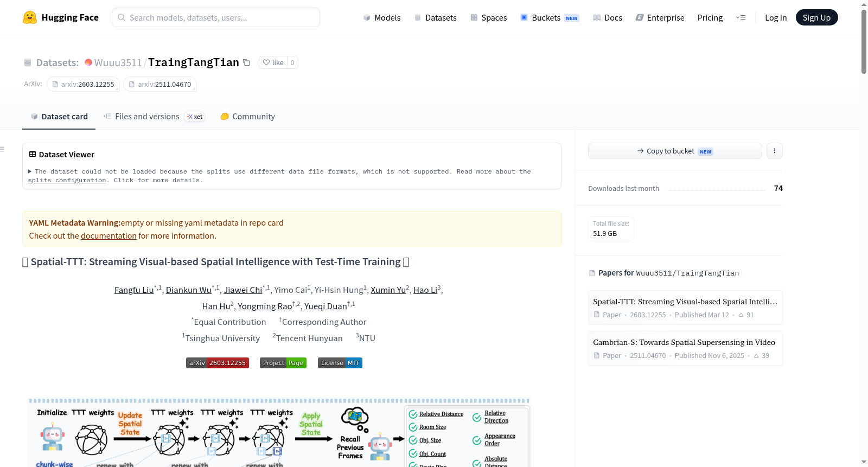Click the Wuuu3511 owner name
The width and height of the screenshot is (868, 467).
point(118,63)
